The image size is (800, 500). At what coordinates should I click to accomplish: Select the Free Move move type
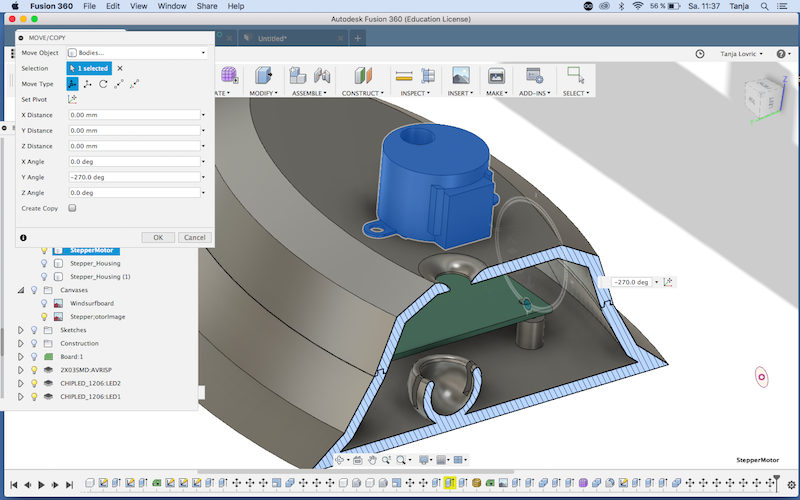[72, 84]
